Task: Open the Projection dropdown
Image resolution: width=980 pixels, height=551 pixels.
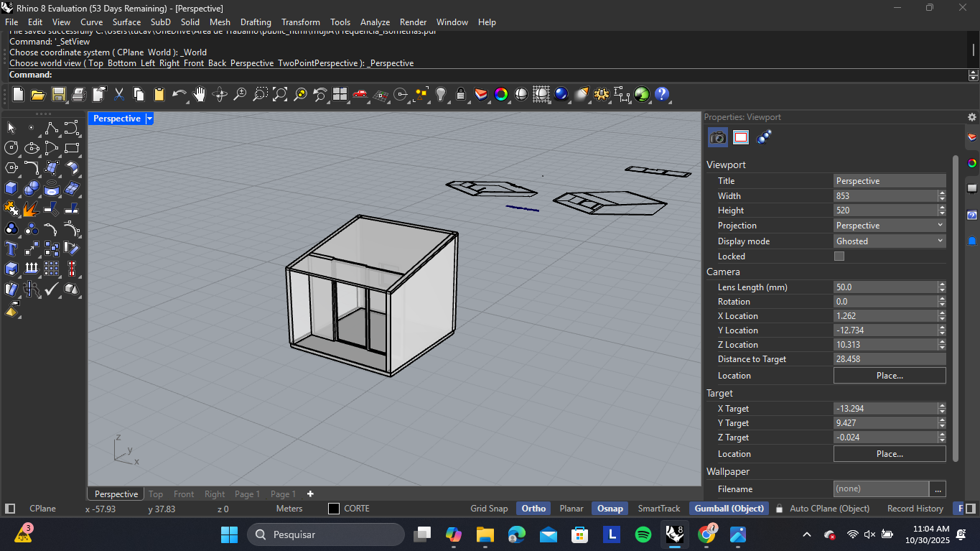Action: (889, 226)
